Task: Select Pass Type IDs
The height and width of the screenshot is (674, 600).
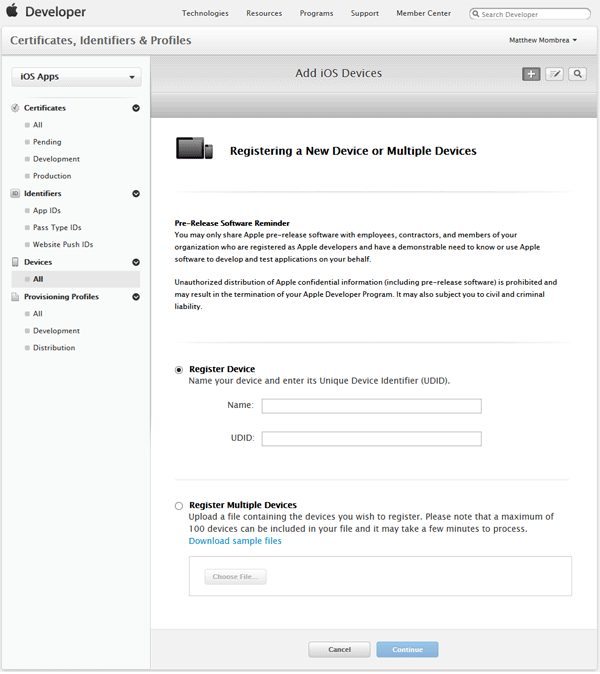Action: point(57,227)
